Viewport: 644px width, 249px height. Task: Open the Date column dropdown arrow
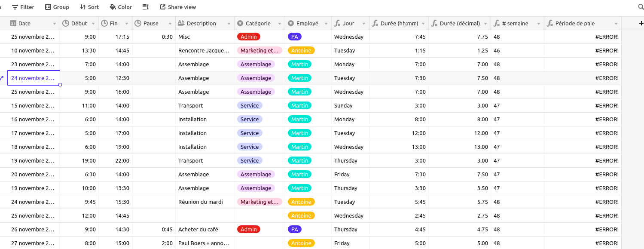55,24
